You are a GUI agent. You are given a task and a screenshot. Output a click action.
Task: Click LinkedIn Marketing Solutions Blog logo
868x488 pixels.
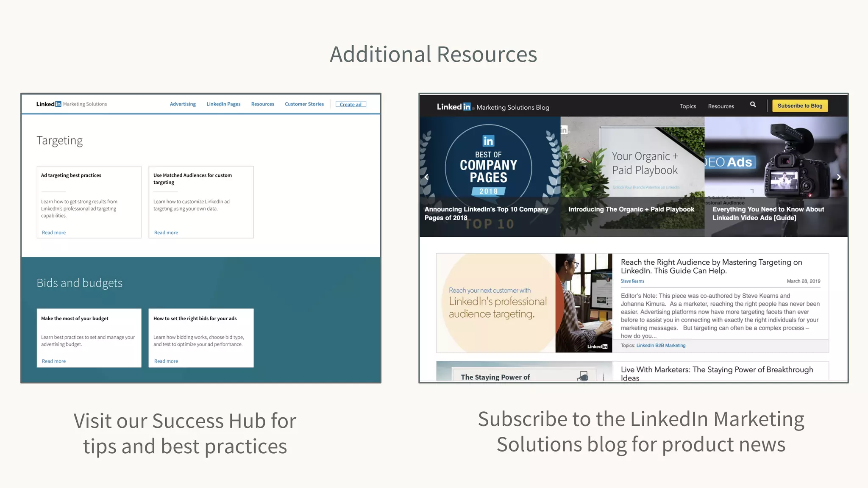coord(493,107)
